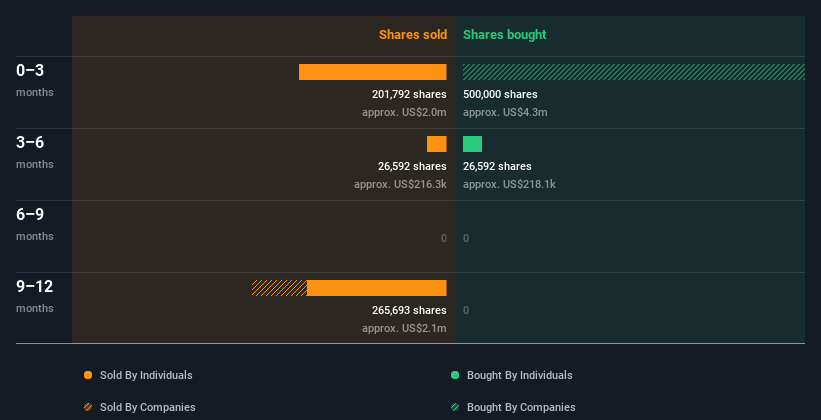Click the small green 3–6 months bought bar
The image size is (821, 420).
472,144
